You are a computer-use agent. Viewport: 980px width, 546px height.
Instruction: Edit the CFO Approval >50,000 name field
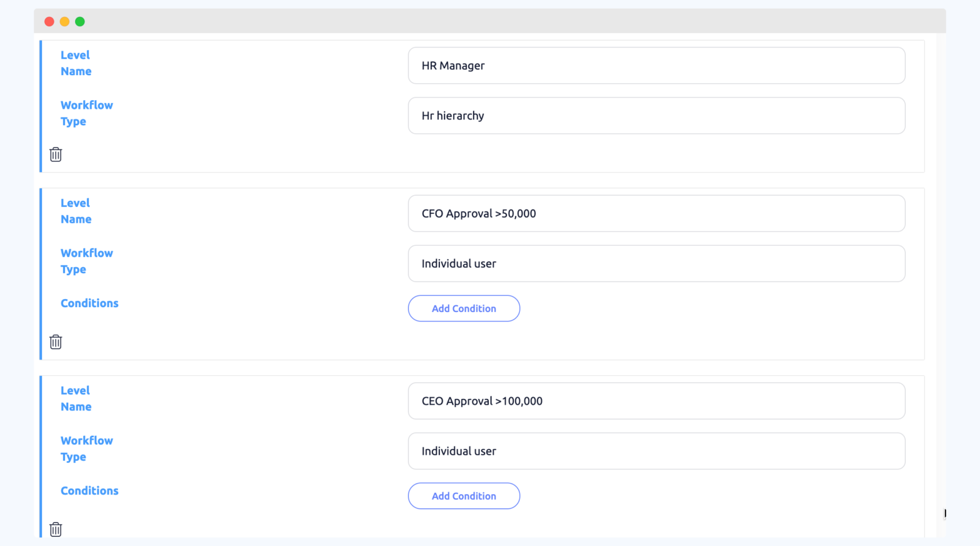(x=656, y=213)
